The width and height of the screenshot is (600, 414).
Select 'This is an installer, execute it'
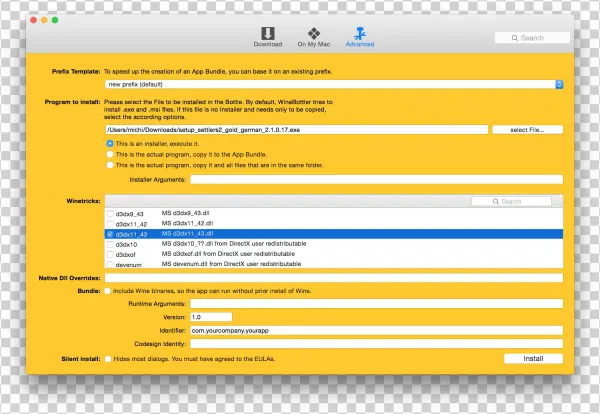[x=110, y=143]
